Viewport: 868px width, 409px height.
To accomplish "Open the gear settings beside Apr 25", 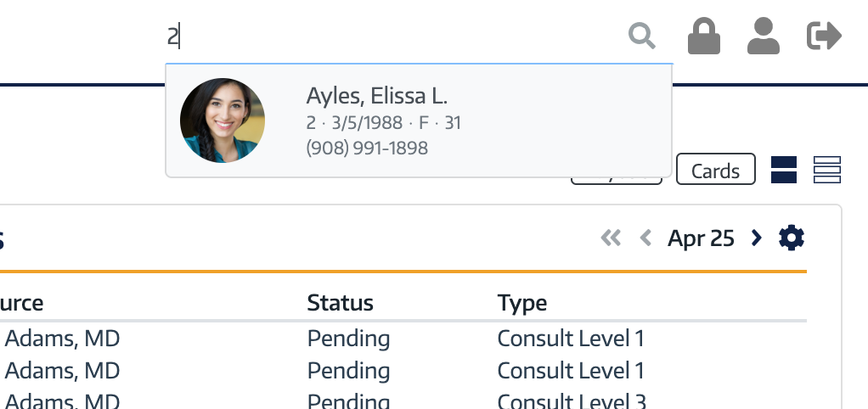I will [x=792, y=238].
